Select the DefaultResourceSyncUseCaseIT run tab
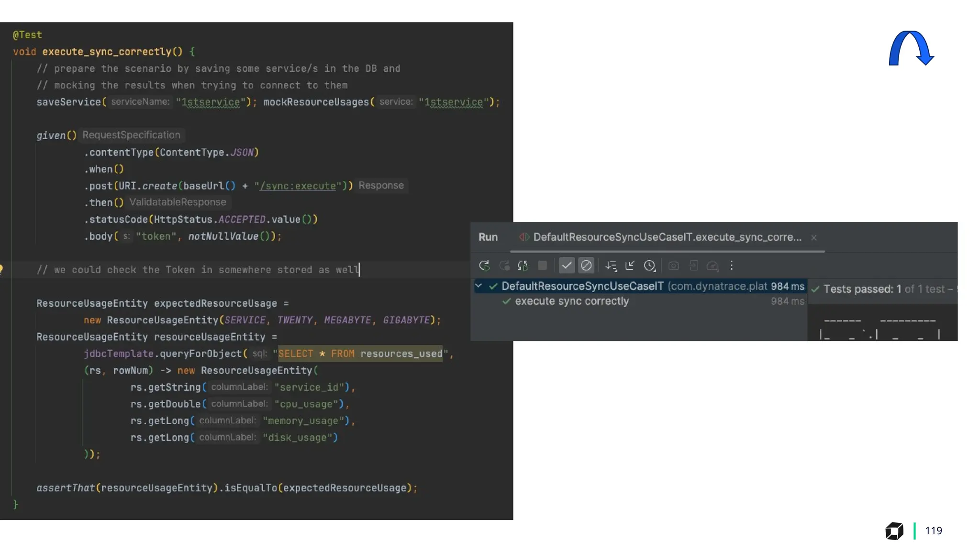Image resolution: width=980 pixels, height=551 pixels. [667, 237]
